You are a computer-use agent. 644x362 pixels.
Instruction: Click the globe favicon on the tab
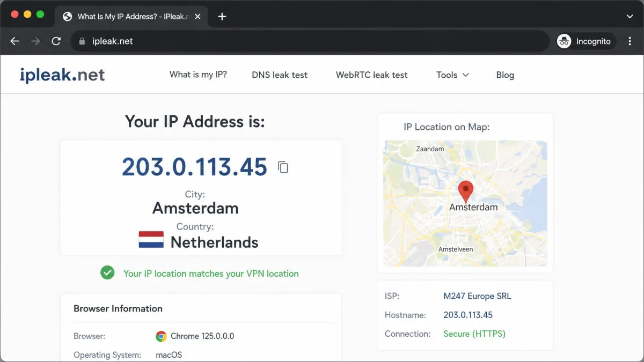click(x=68, y=17)
